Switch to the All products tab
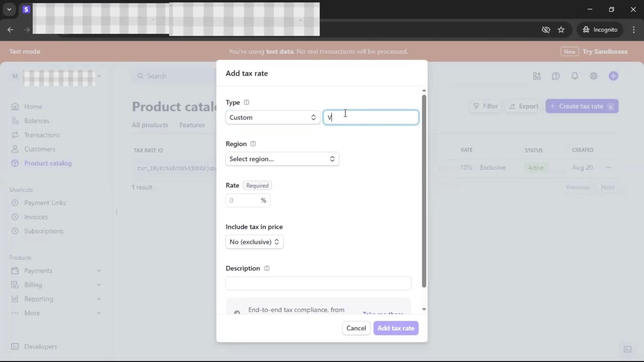The width and height of the screenshot is (644, 362). 150,125
